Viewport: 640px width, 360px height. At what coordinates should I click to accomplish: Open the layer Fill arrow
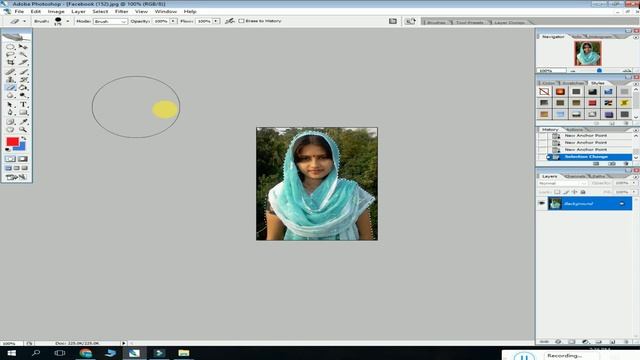633,192
